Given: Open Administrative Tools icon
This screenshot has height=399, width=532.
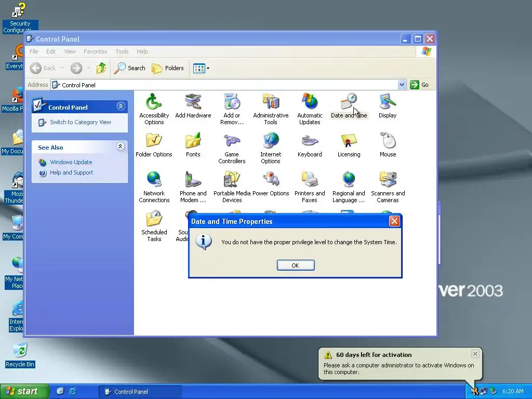Looking at the screenshot, I should (x=271, y=109).
